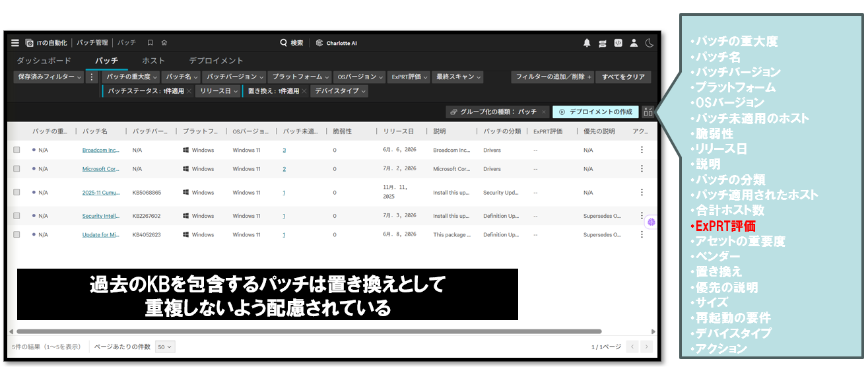Open the hamburger navigation menu
Image resolution: width=868 pixels, height=367 pixels.
point(15,43)
